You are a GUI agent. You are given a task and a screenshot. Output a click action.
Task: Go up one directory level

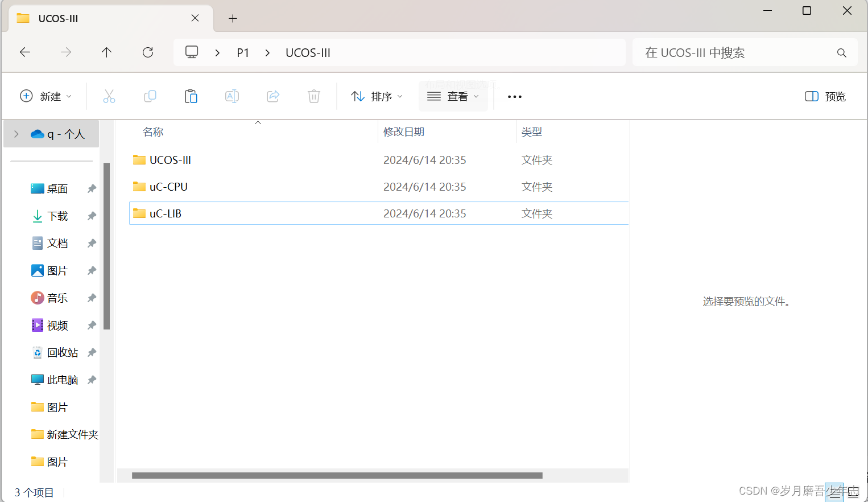[106, 52]
